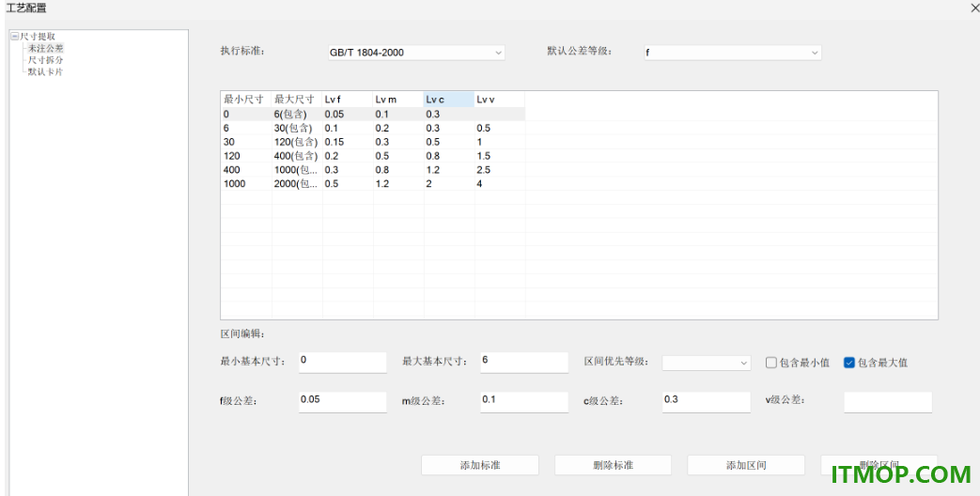Image resolution: width=980 pixels, height=496 pixels.
Task: Click the 最小尺寸 column header
Action: tap(247, 100)
